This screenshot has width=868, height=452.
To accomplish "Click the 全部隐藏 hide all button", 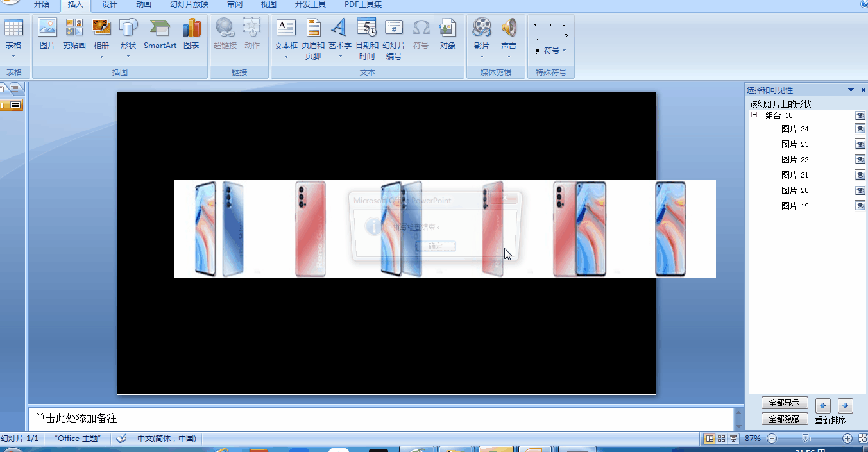I will click(785, 419).
